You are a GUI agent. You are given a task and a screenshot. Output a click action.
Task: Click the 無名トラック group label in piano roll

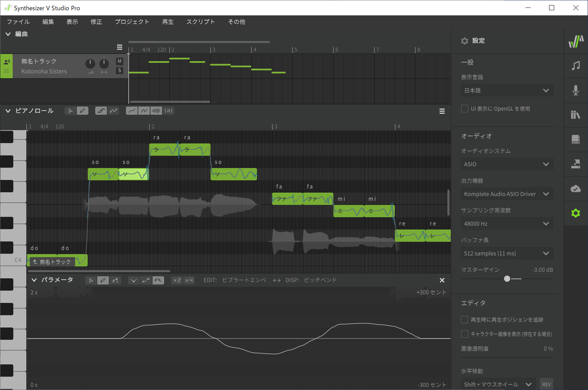click(x=52, y=262)
